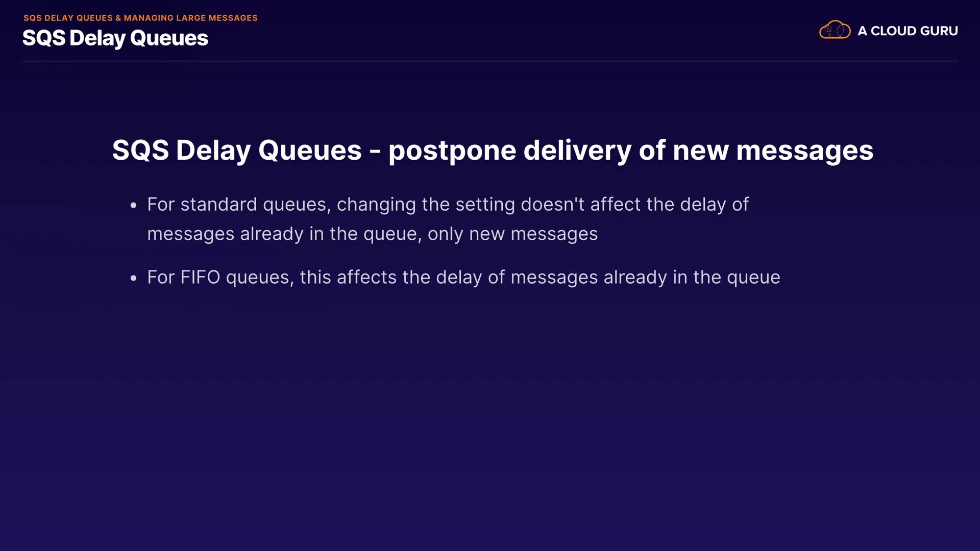This screenshot has height=551, width=980.
Task: Click the dash in the main heading
Action: [x=375, y=151]
